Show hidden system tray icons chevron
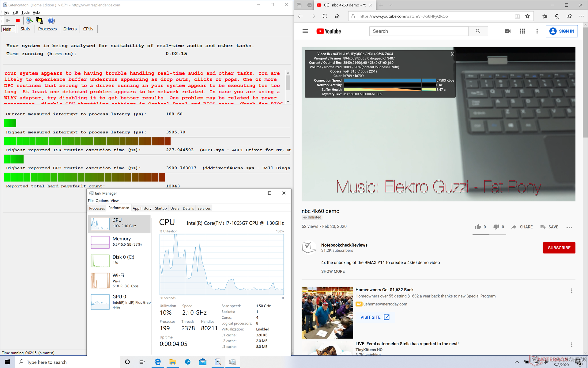 click(x=517, y=362)
